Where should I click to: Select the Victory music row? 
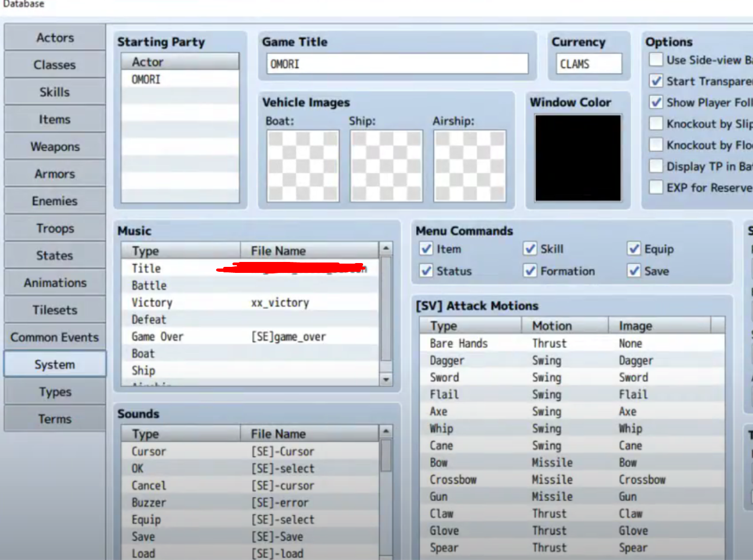(x=250, y=302)
